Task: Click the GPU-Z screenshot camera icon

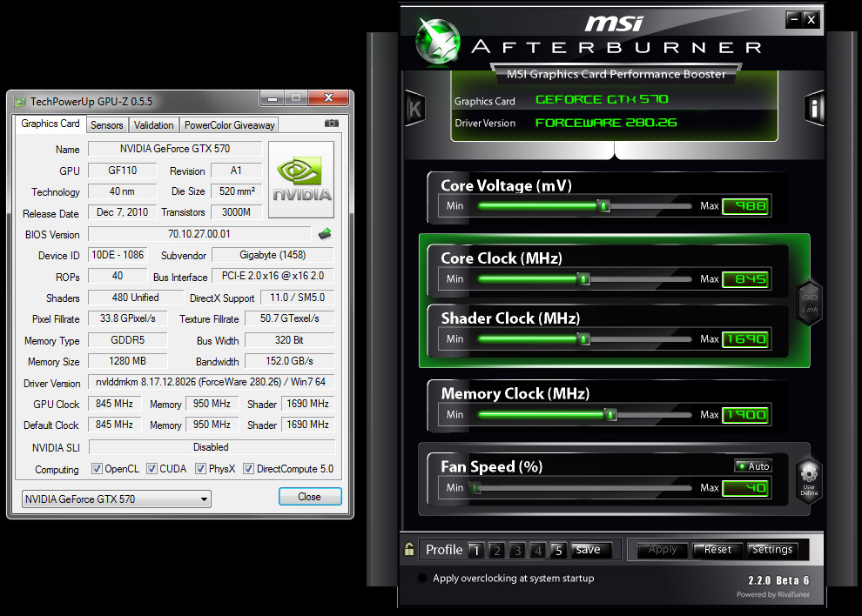Action: coord(332,124)
